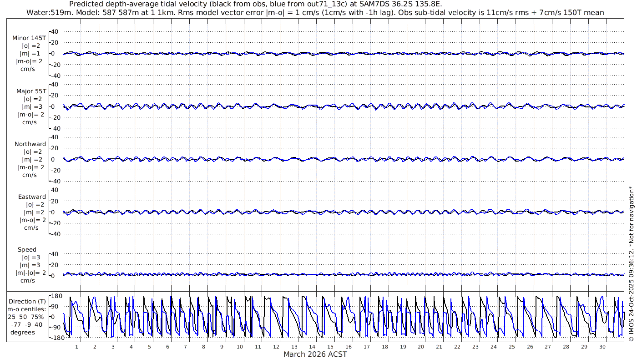
Task: Click the 'Minor 145T' panel label
Action: pyautogui.click(x=29, y=38)
